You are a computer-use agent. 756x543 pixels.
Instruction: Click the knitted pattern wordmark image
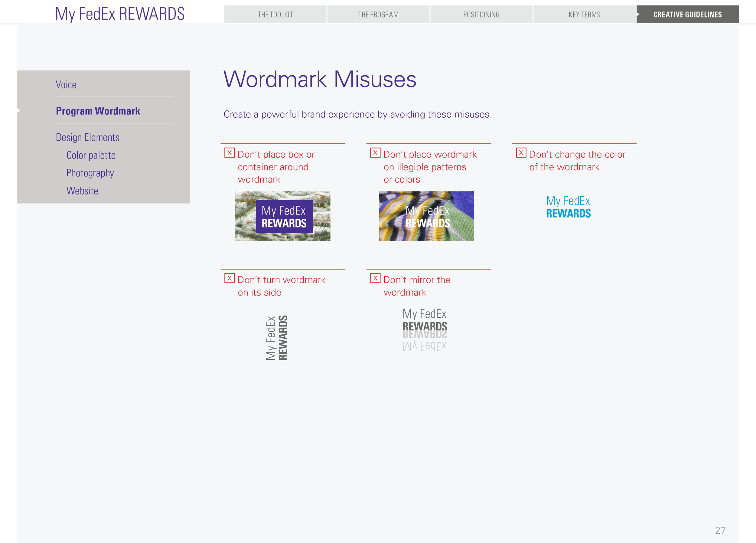[426, 216]
